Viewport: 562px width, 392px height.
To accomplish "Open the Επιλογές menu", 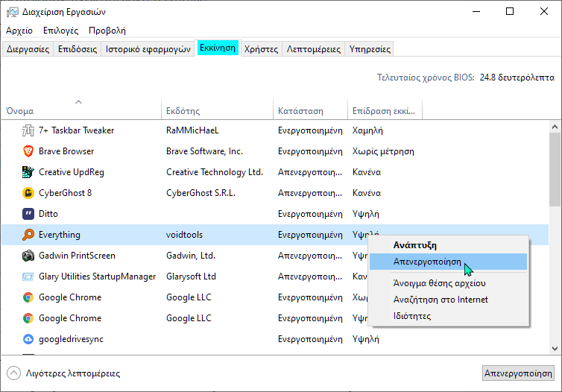I will click(x=60, y=31).
